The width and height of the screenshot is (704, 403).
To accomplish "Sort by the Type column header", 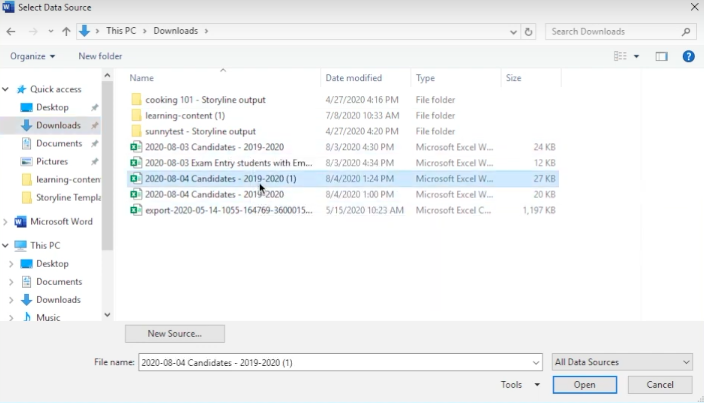I will pyautogui.click(x=425, y=78).
